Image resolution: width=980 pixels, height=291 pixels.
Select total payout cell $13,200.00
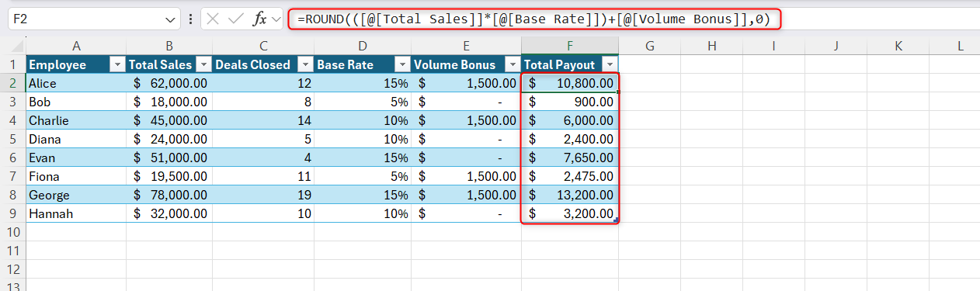[x=570, y=195]
